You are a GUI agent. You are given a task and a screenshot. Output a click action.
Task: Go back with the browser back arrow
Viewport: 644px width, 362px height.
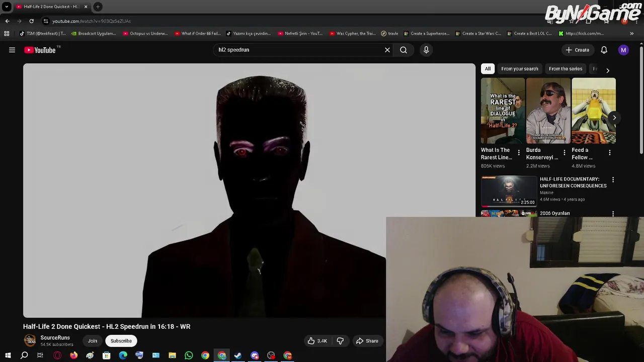coord(7,21)
